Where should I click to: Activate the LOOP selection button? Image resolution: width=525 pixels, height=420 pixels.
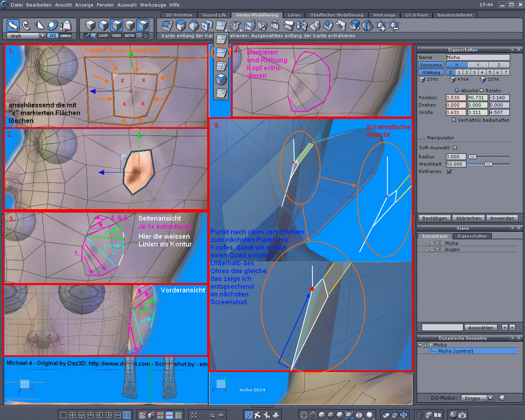click(103, 36)
